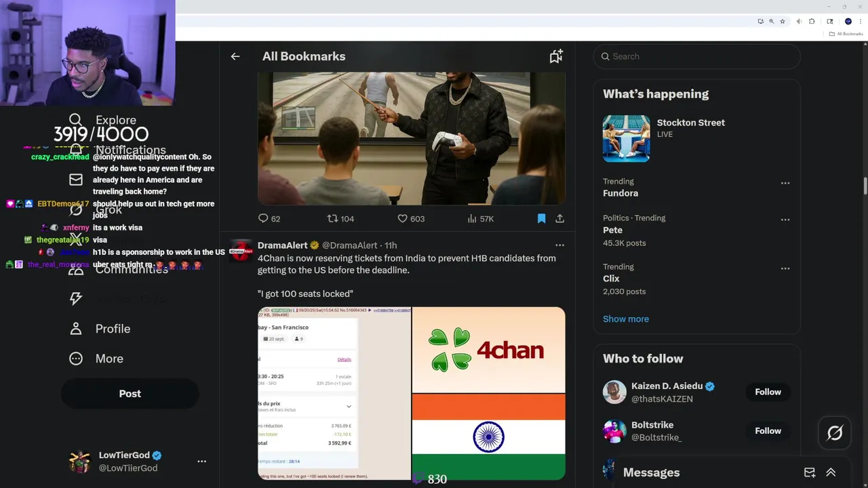Open account menu ellipsis beside LowTierGod
Image resolution: width=868 pixels, height=488 pixels.
pos(201,462)
